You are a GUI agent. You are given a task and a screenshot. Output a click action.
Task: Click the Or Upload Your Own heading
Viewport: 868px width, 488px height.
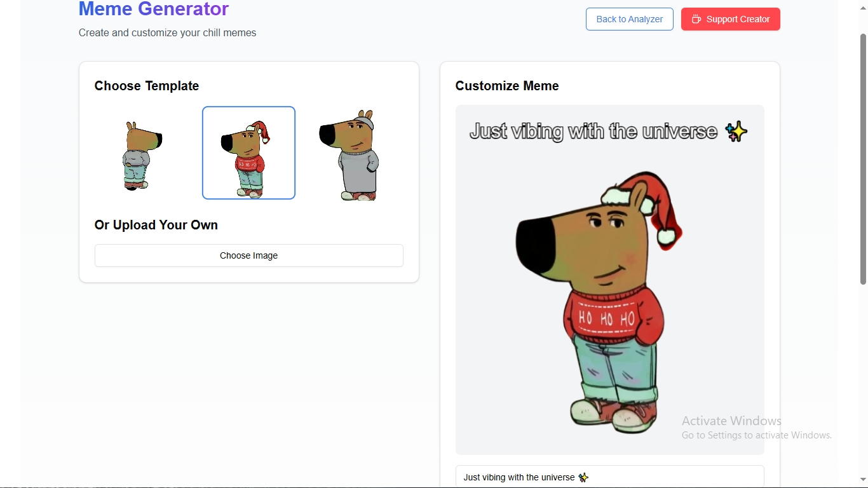pos(156,225)
